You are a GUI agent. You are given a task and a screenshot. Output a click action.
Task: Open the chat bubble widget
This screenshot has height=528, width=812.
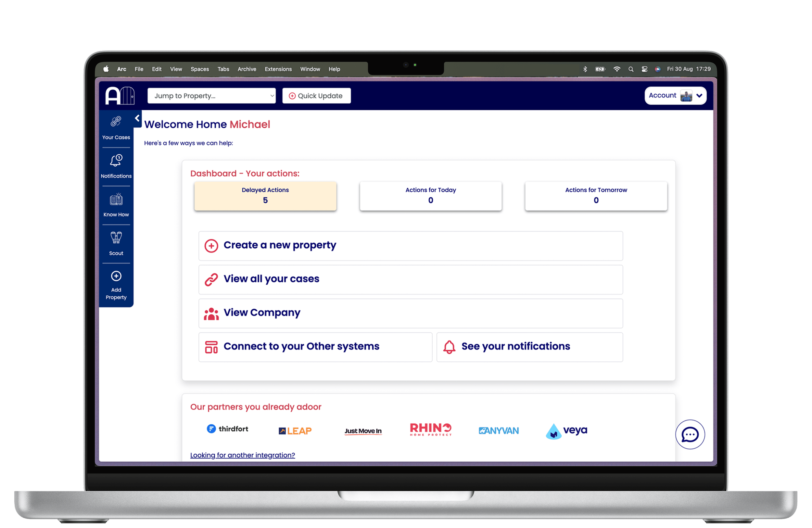690,434
